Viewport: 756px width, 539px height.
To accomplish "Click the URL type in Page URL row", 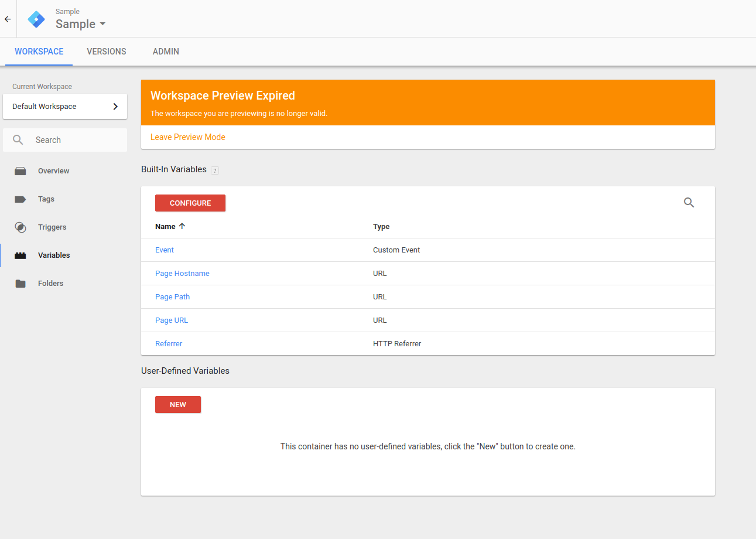I will [380, 320].
